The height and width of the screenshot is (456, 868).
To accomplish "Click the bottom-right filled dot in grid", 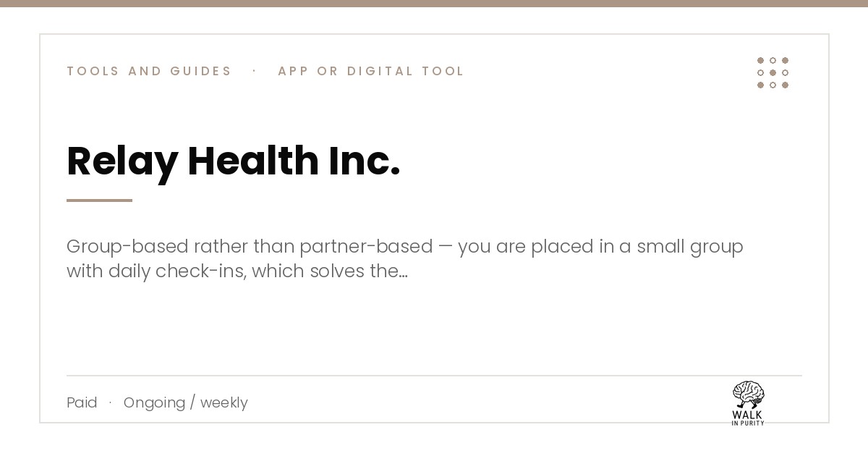I will click(785, 85).
